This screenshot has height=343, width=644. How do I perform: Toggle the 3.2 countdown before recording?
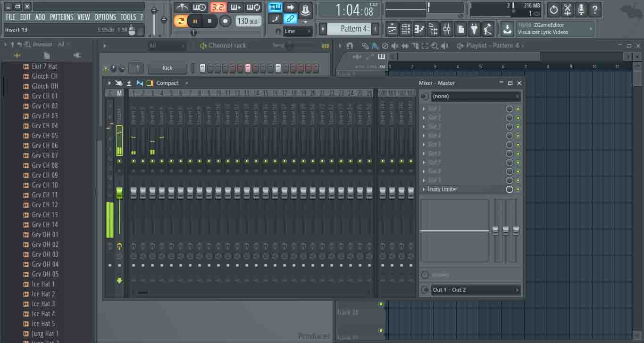218,7
